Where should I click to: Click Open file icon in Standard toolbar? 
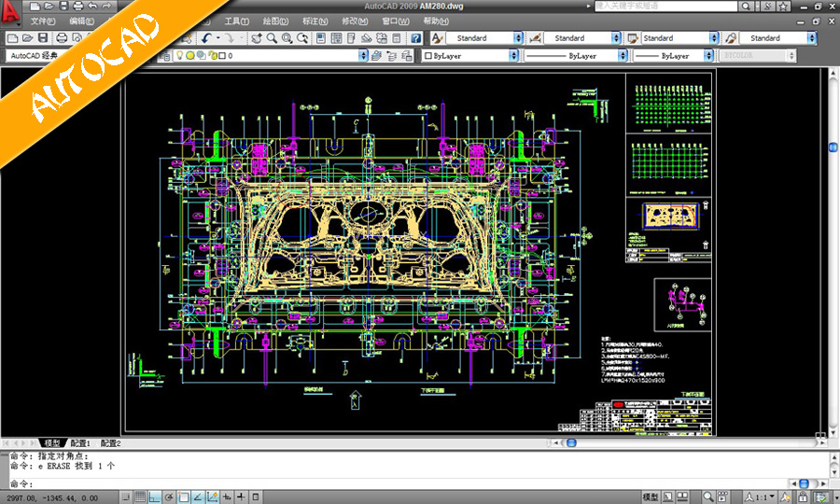pyautogui.click(x=28, y=38)
